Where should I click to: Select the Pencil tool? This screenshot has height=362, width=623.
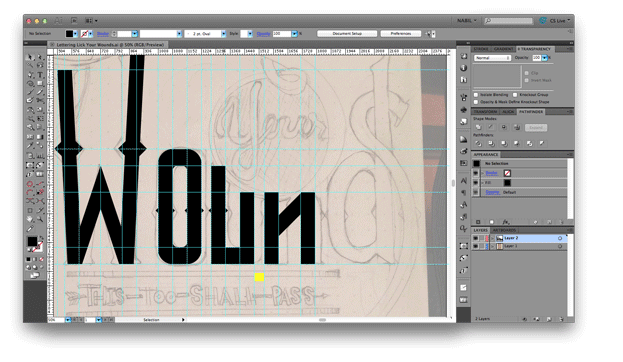pyautogui.click(x=40, y=92)
